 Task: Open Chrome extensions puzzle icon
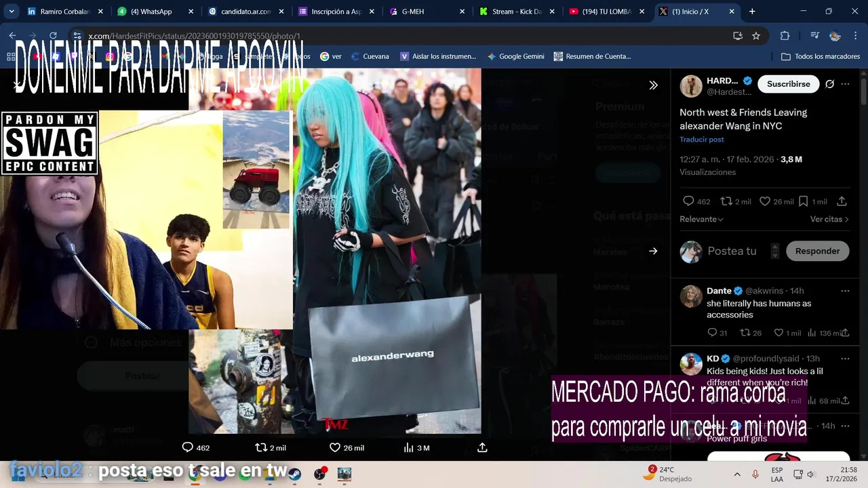[785, 36]
